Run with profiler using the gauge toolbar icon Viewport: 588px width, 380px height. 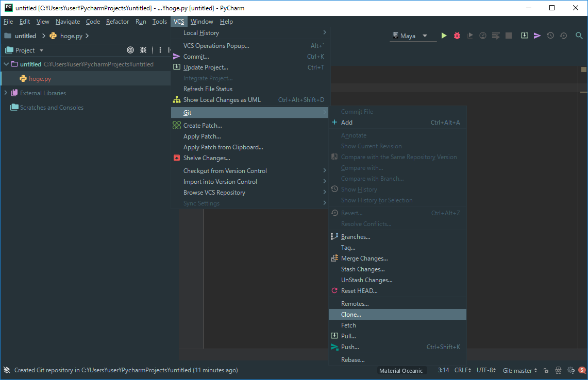pyautogui.click(x=483, y=36)
